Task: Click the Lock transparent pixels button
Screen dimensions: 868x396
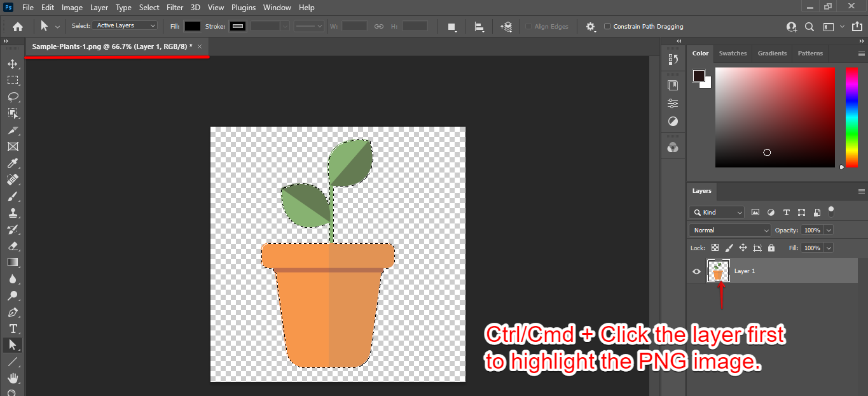Action: (x=714, y=248)
